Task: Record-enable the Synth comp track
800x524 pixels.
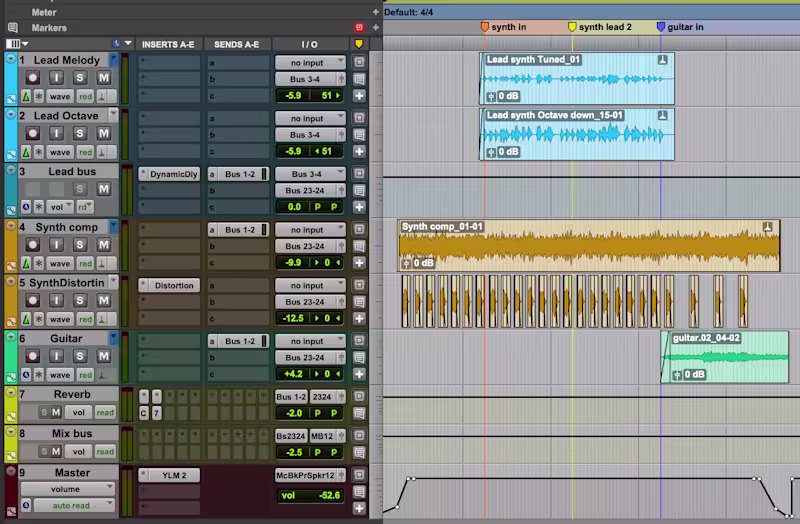Action: [x=33, y=245]
